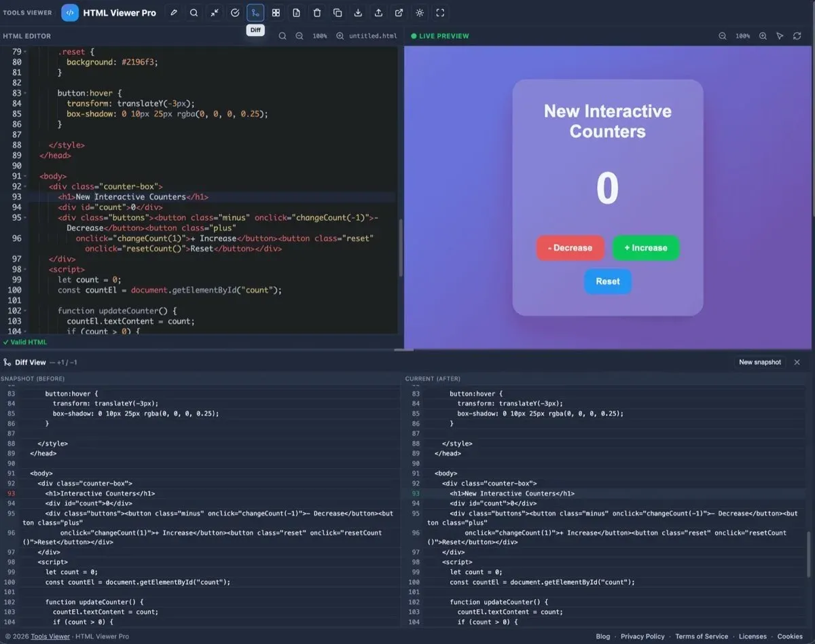
Task: Click the fullscreen corners icon
Action: 440,13
